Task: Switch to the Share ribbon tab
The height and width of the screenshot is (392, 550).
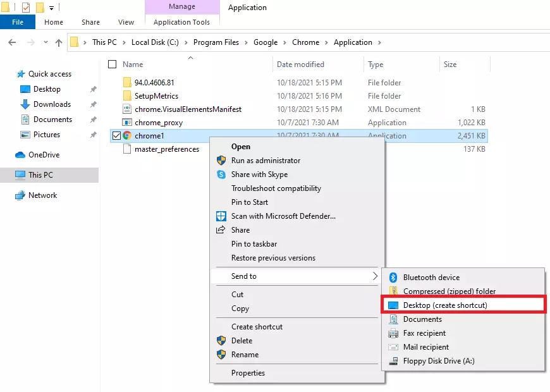Action: tap(91, 22)
